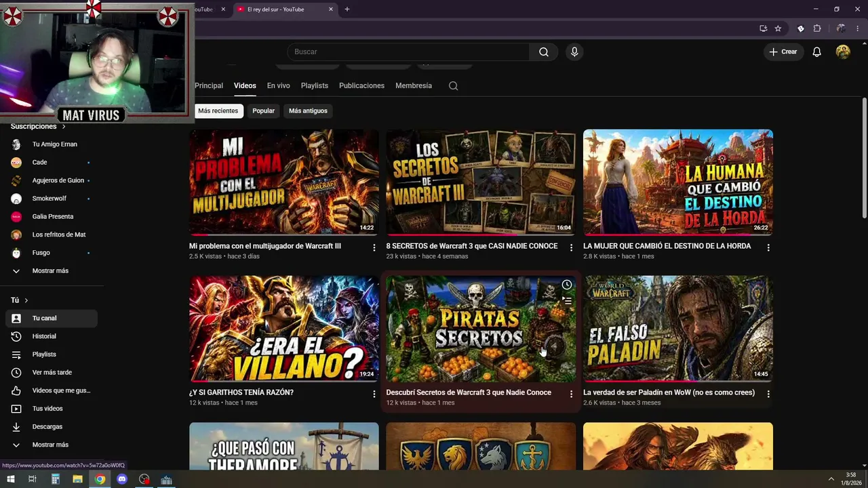Image resolution: width=868 pixels, height=488 pixels.
Task: Switch to the 'Publicaciones' tab
Action: [x=361, y=86]
